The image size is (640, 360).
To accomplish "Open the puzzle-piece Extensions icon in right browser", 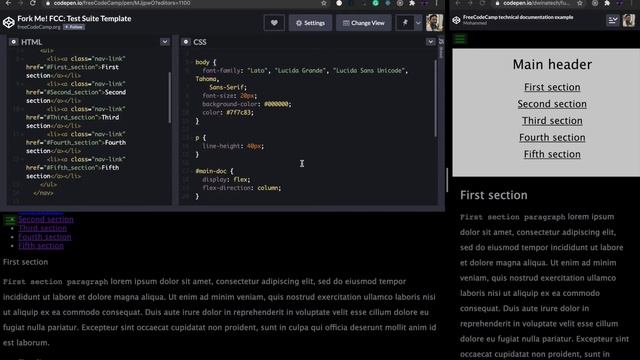I will 607,3.
